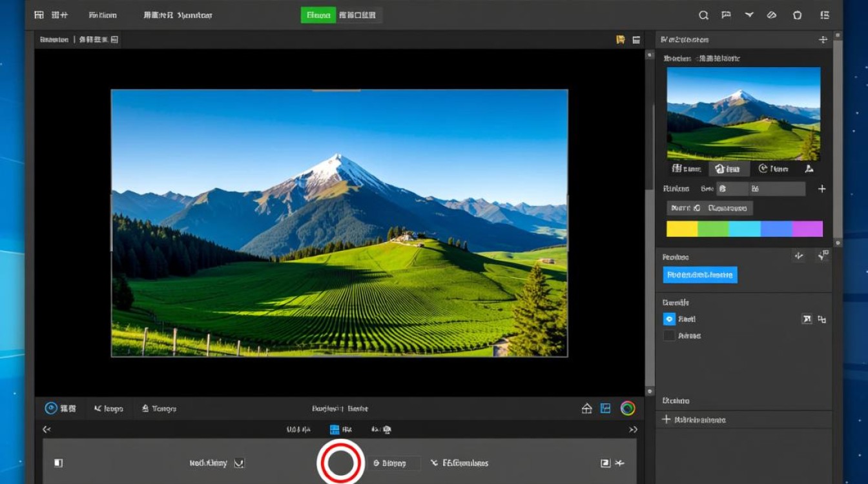Switch to the highlighted middle tab under preview thumbnail
Viewport: 868px width, 484px height.
click(x=728, y=169)
